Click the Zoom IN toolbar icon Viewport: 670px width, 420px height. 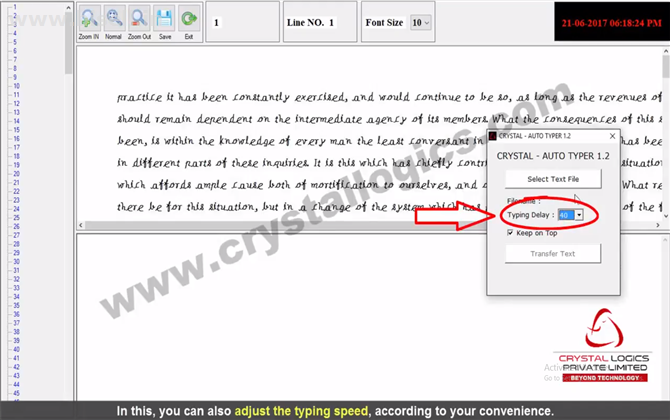tap(89, 19)
